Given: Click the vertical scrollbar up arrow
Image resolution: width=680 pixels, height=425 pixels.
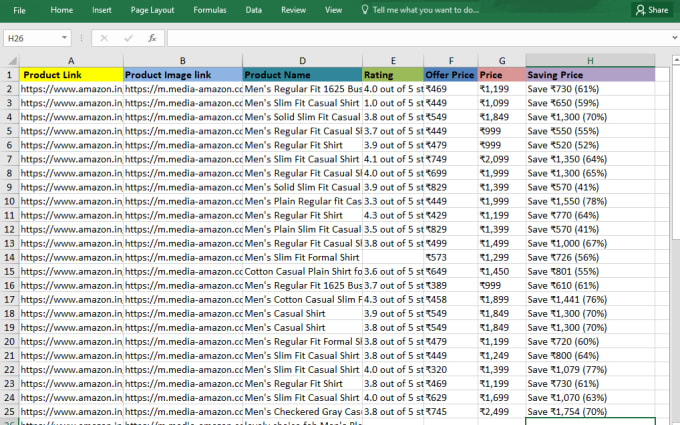Looking at the screenshot, I should pyautogui.click(x=676, y=59).
